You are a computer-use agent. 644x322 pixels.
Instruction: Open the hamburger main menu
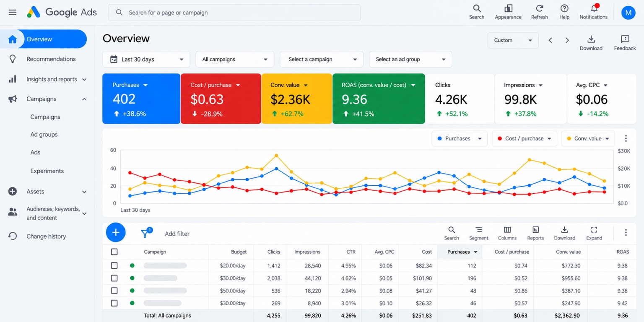tap(13, 12)
